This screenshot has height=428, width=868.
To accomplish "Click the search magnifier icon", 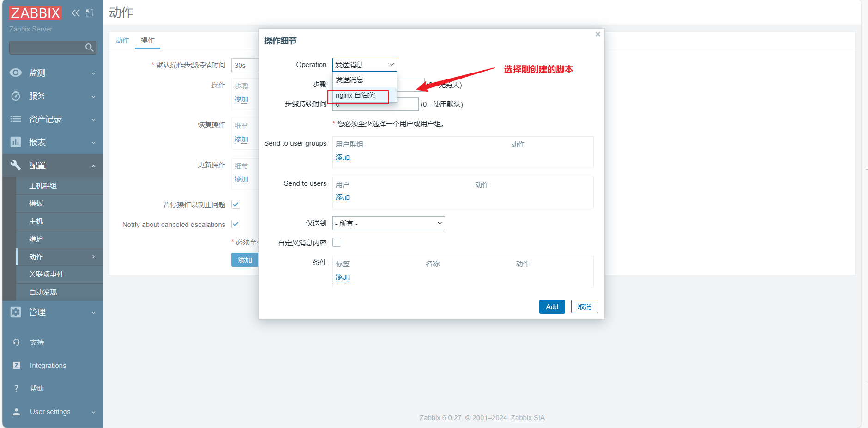I will (90, 48).
